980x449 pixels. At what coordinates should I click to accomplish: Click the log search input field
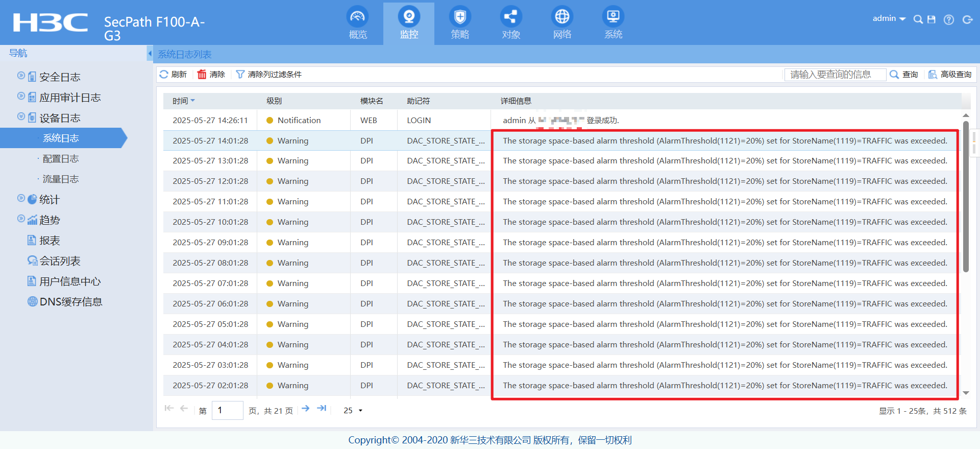tap(835, 75)
